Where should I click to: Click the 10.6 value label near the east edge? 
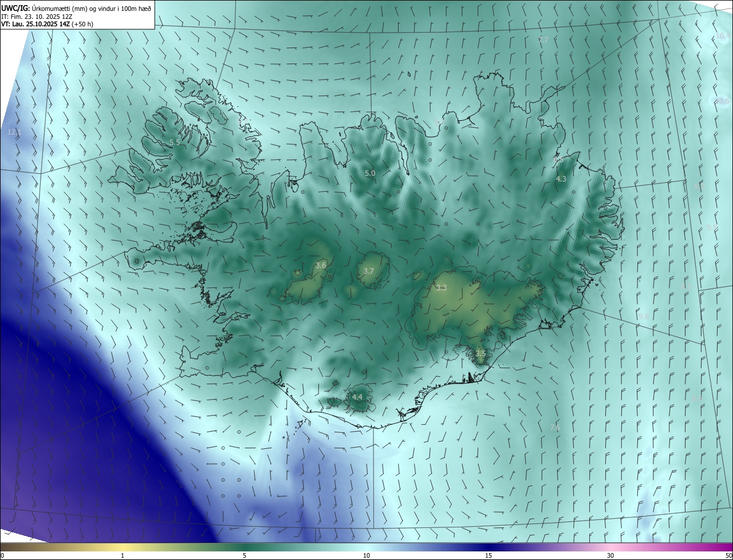(722, 101)
